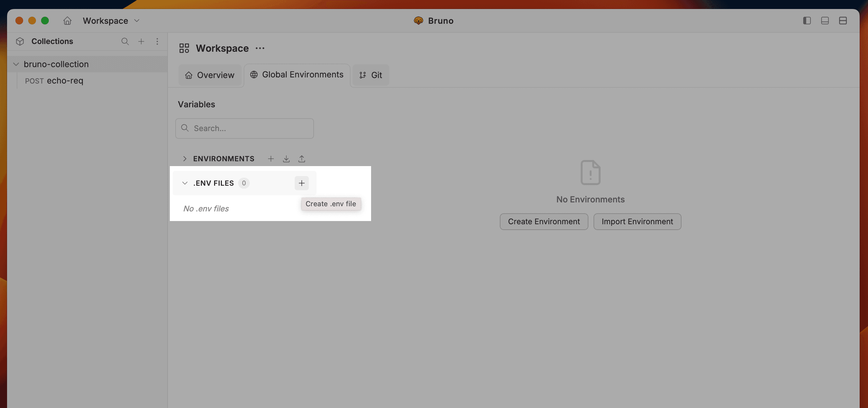Viewport: 868px width, 408px height.
Task: Toggle the bottom panel layout view
Action: click(825, 21)
